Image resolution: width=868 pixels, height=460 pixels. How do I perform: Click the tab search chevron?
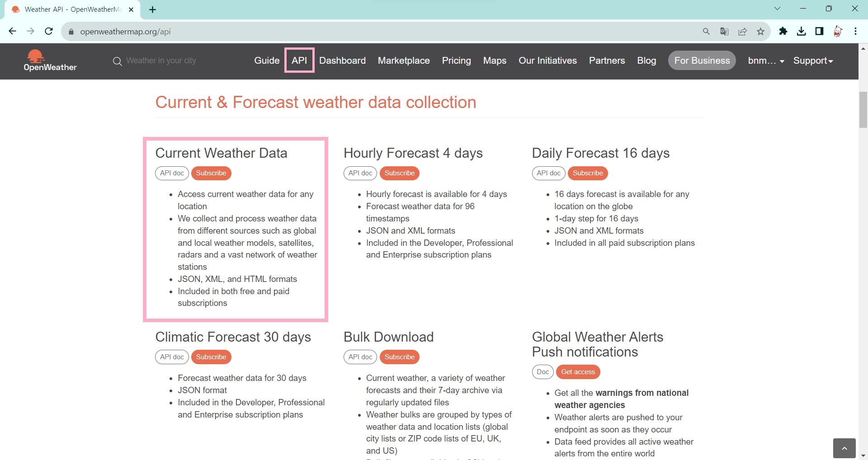[x=777, y=9]
